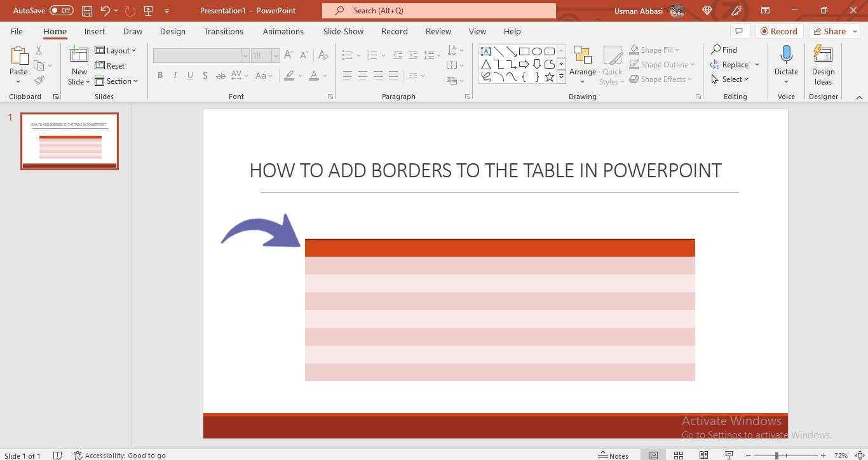This screenshot has width=868, height=460.
Task: Click the Increase List Level indent icon
Action: point(413,55)
